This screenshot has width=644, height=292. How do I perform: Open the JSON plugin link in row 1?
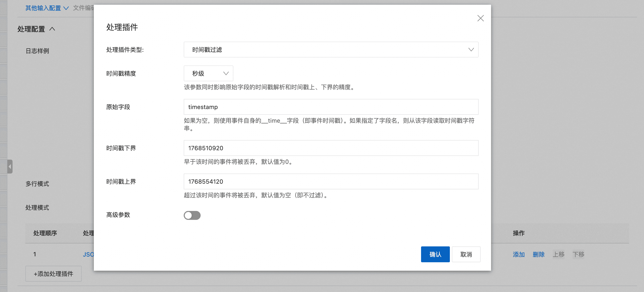(88, 254)
